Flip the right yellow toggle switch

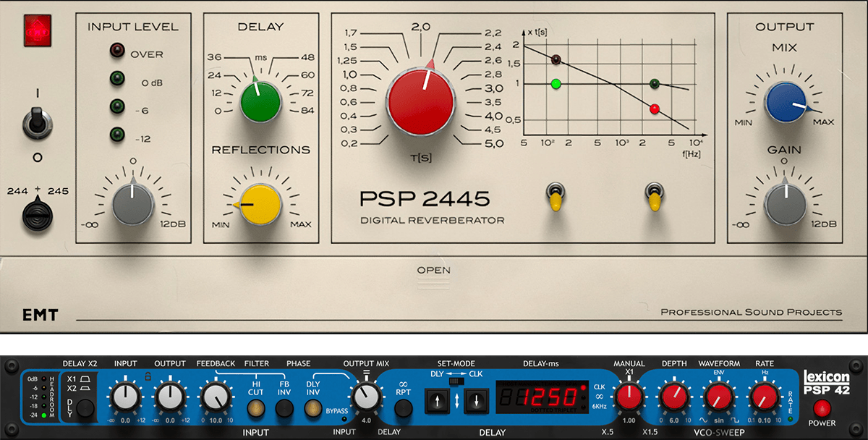click(655, 198)
